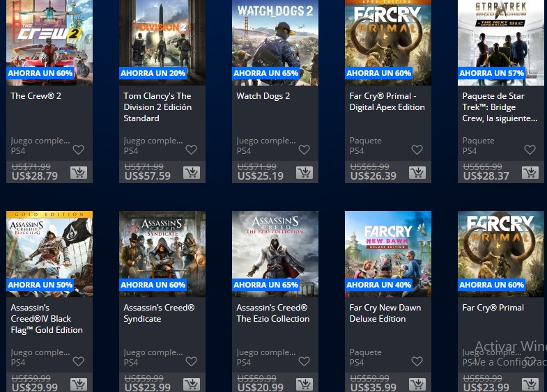Add Black Flag Gold Edition to cart
The image size is (547, 392).
click(79, 384)
